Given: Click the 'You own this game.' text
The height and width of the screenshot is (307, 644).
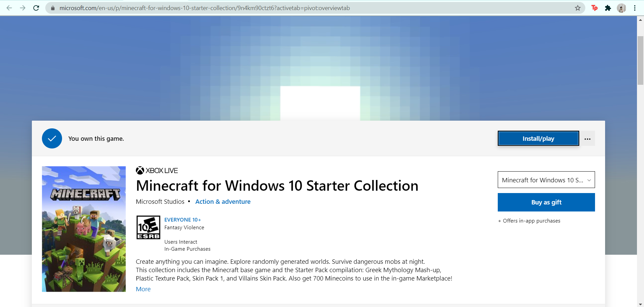Looking at the screenshot, I should point(96,138).
